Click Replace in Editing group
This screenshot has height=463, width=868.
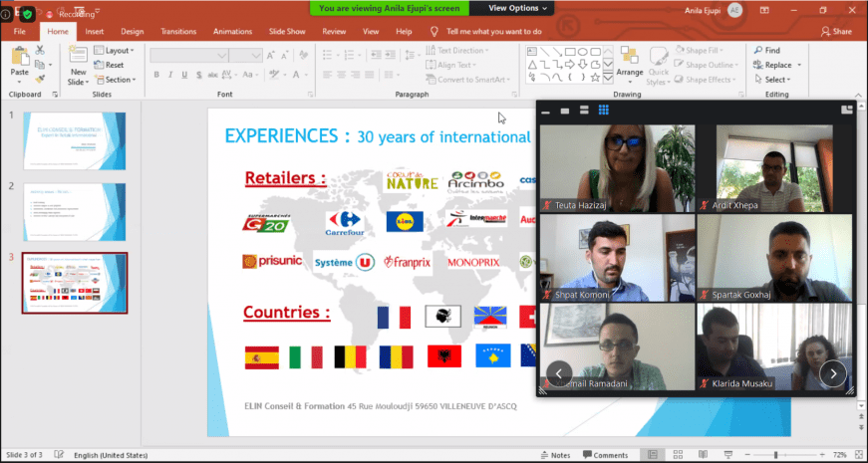point(777,65)
